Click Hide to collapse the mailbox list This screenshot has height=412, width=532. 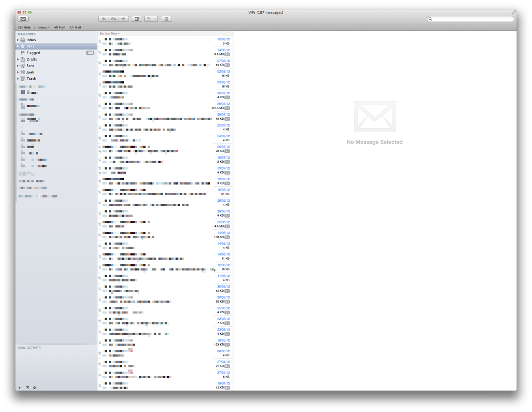click(x=24, y=27)
